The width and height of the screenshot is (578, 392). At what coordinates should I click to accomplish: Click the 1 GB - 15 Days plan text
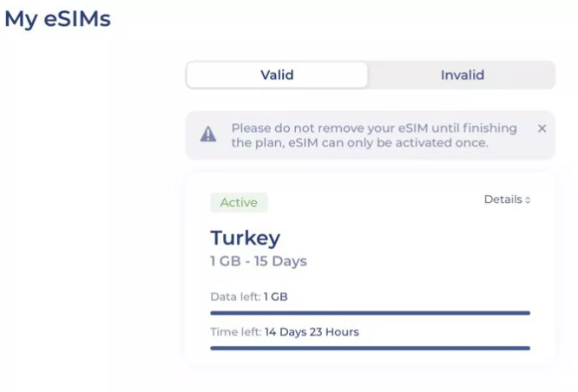259,261
